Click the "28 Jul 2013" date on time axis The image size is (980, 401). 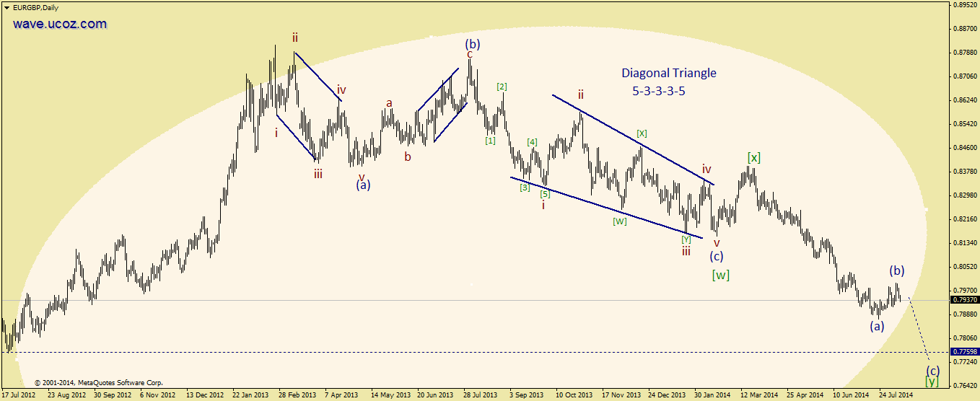coord(480,395)
